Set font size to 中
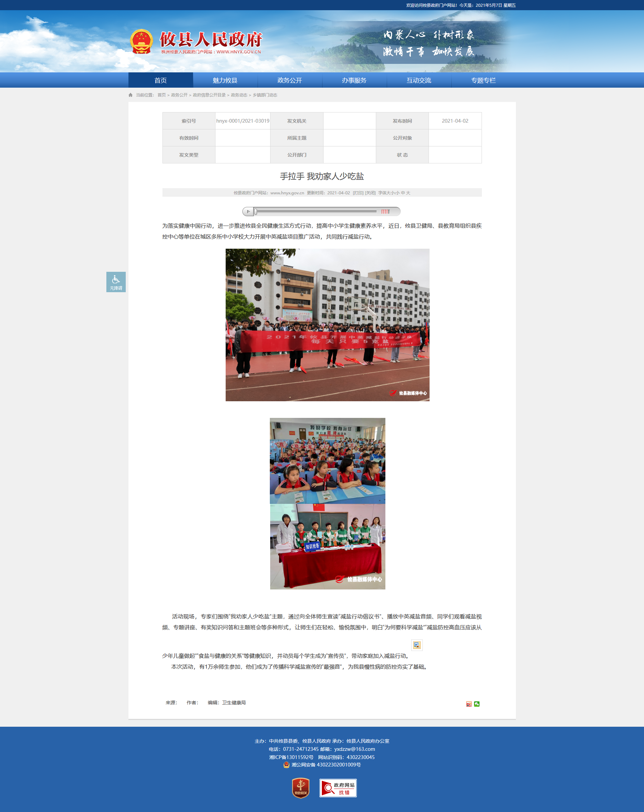Viewport: 644px width, 812px height. click(x=403, y=193)
